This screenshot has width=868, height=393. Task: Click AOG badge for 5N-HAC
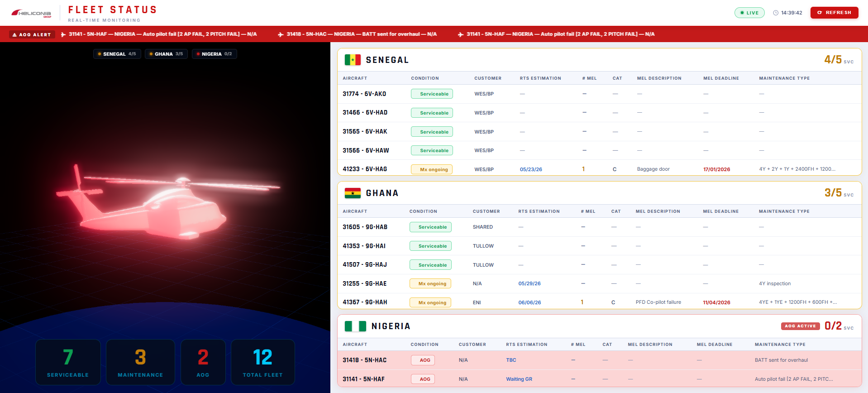click(x=423, y=360)
